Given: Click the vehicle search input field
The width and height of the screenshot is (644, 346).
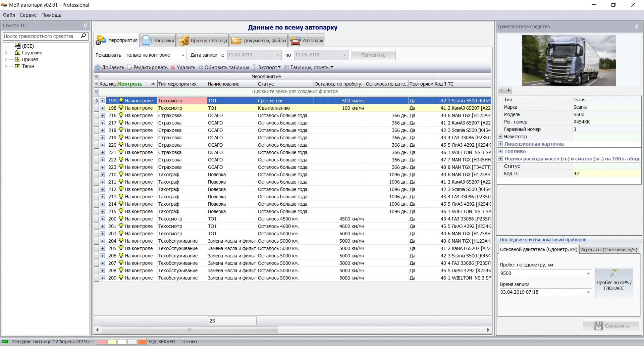Looking at the screenshot, I should tap(40, 36).
